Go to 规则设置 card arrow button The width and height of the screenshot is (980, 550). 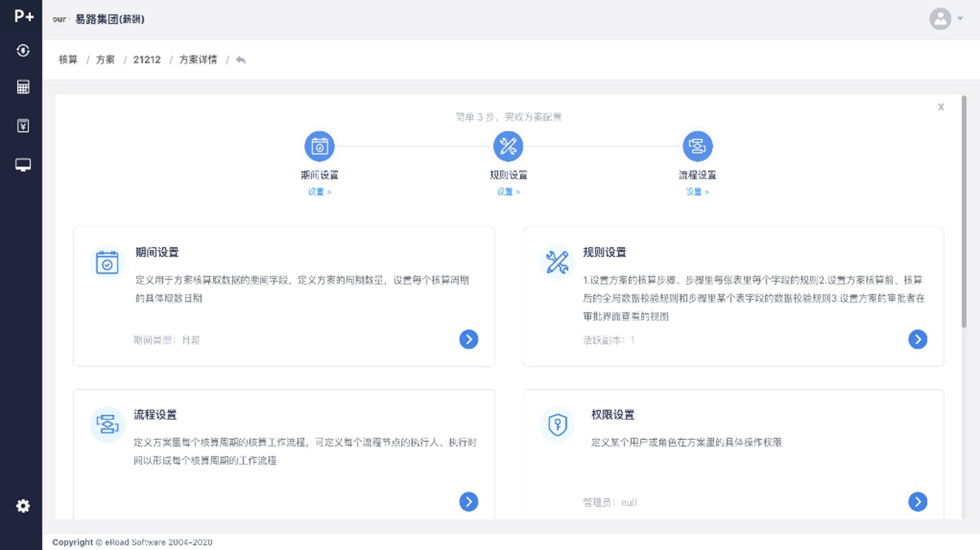click(x=917, y=339)
